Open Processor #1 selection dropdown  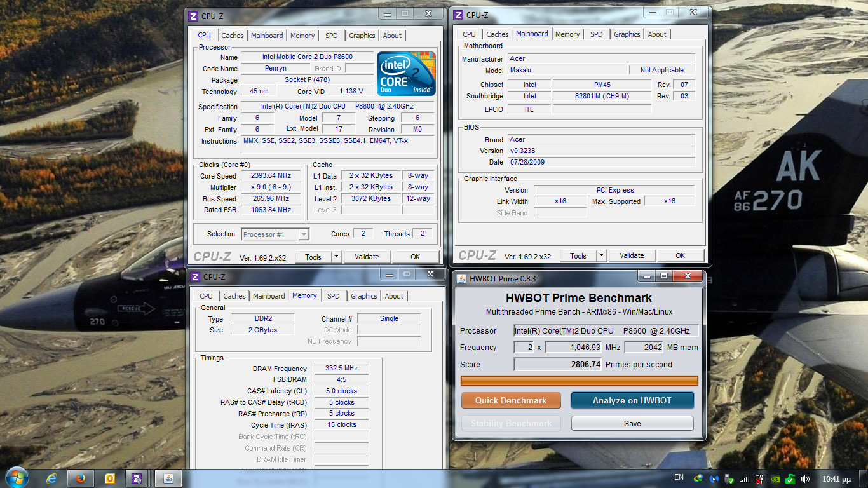(x=275, y=234)
